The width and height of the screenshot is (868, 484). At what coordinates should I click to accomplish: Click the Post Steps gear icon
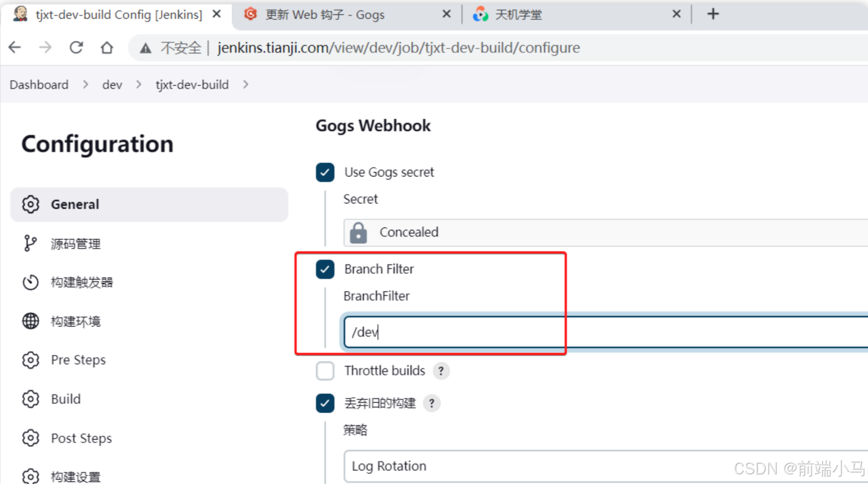(x=30, y=438)
